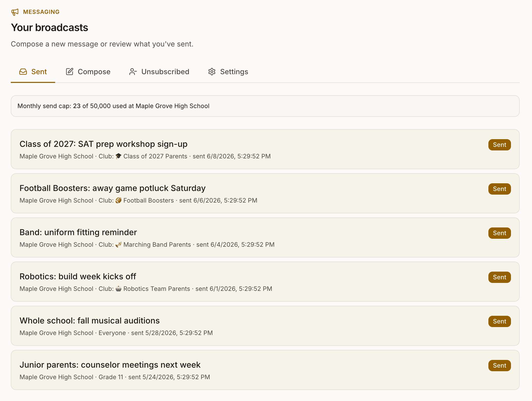Image resolution: width=532 pixels, height=401 pixels.
Task: Click the Sent tab inbox icon
Action: pyautogui.click(x=23, y=72)
